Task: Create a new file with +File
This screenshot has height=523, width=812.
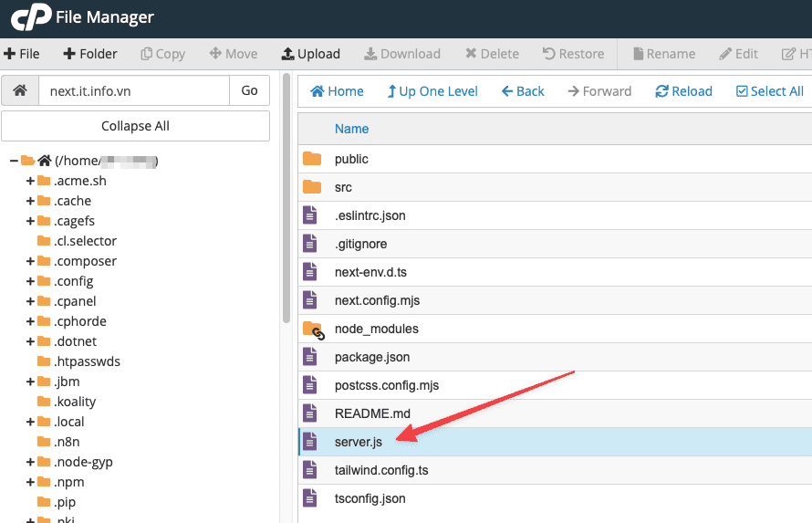Action: (22, 54)
